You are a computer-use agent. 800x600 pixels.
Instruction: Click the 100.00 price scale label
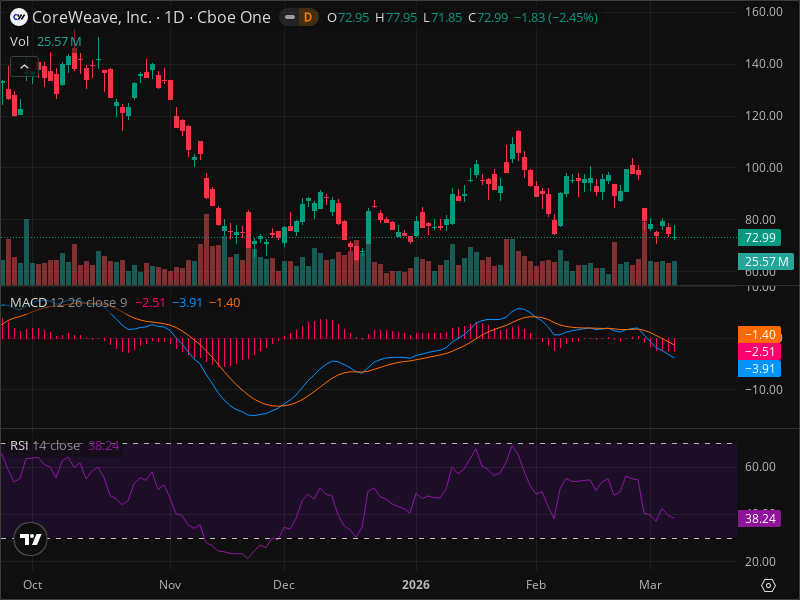(763, 167)
